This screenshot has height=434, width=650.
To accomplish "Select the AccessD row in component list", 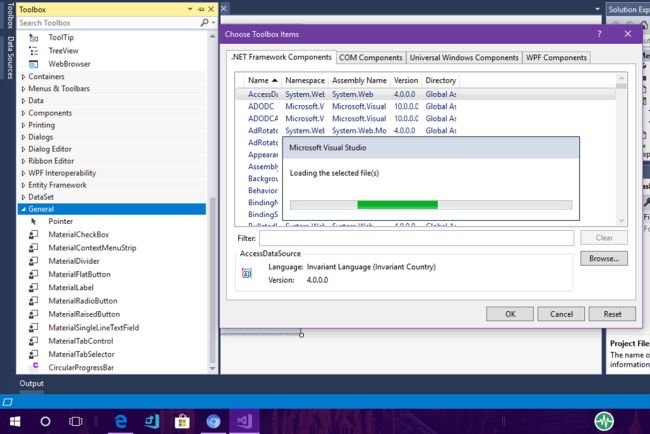I will point(425,95).
